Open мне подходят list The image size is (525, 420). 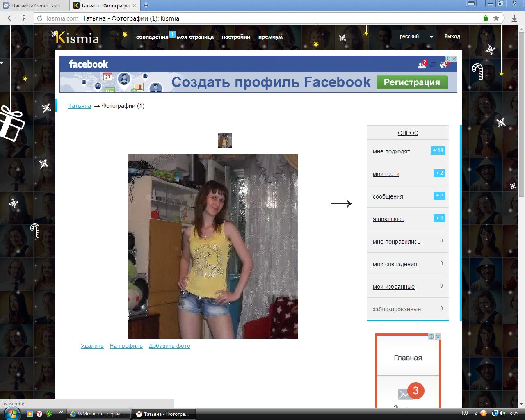[391, 151]
